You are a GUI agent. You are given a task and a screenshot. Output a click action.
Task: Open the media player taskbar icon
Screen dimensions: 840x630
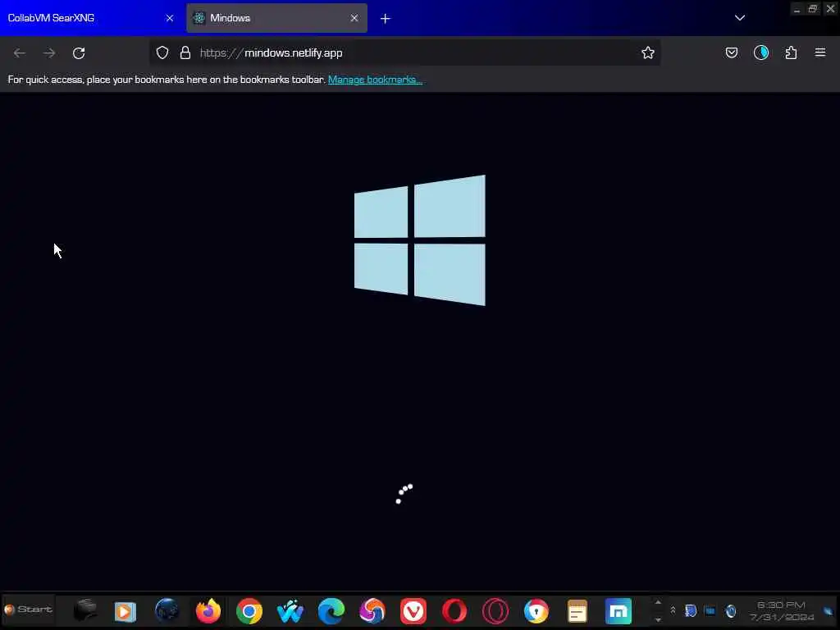(125, 610)
